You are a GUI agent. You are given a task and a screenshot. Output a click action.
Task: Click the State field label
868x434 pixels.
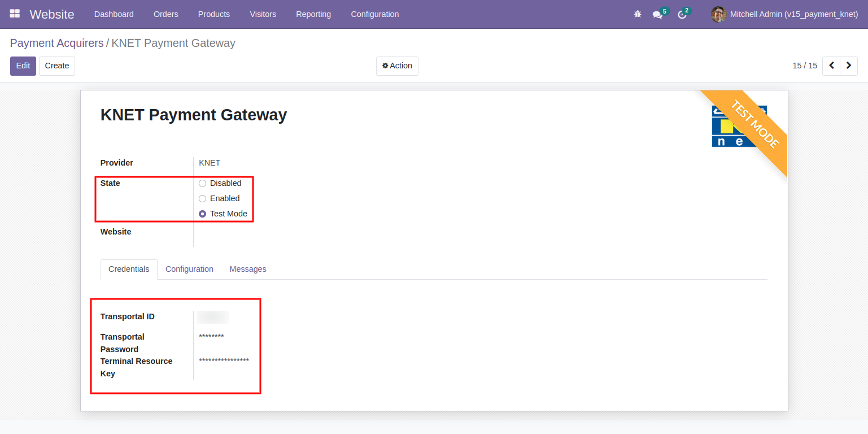tap(110, 183)
